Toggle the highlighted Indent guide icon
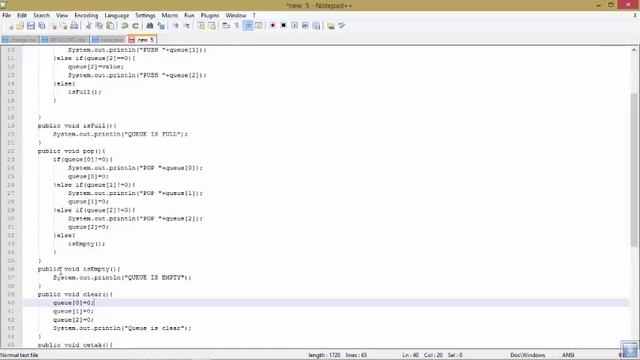640x360 pixels. [x=248, y=26]
